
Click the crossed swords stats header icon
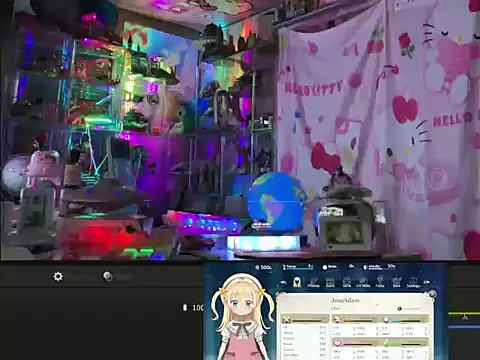[286, 320]
